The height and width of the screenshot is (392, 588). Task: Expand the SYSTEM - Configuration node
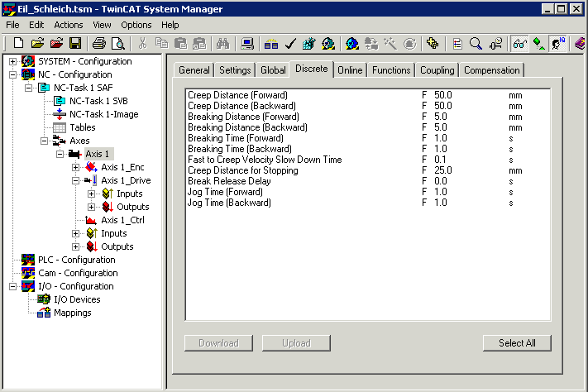click(x=12, y=61)
